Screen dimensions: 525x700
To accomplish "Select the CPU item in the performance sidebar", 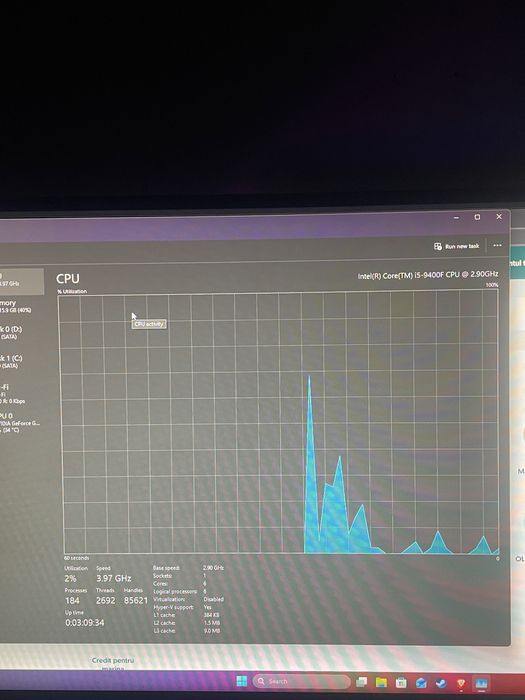I will [21, 281].
